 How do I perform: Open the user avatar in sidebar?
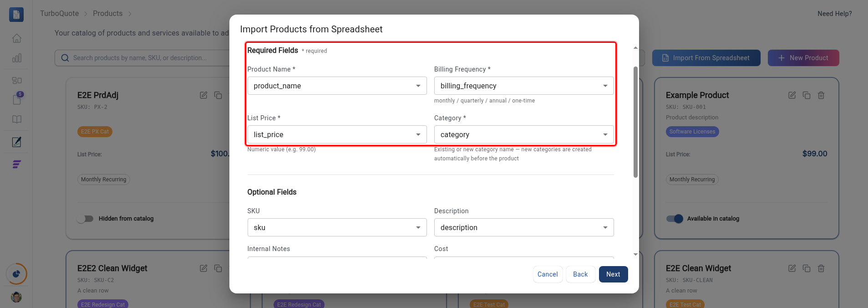[x=16, y=297]
